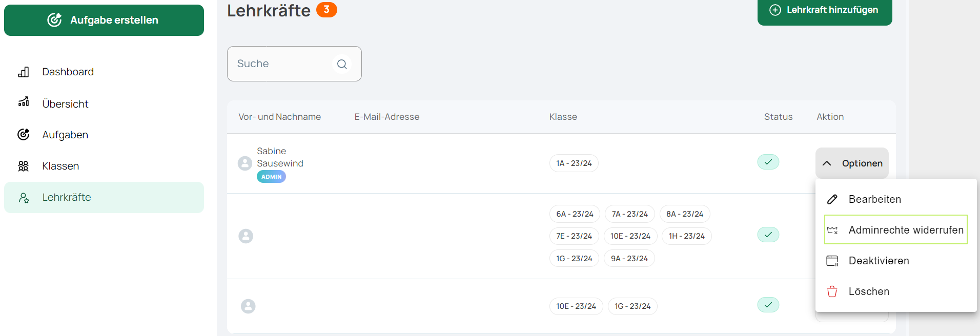Select the 1A - 23/24 class chip

pos(574,163)
